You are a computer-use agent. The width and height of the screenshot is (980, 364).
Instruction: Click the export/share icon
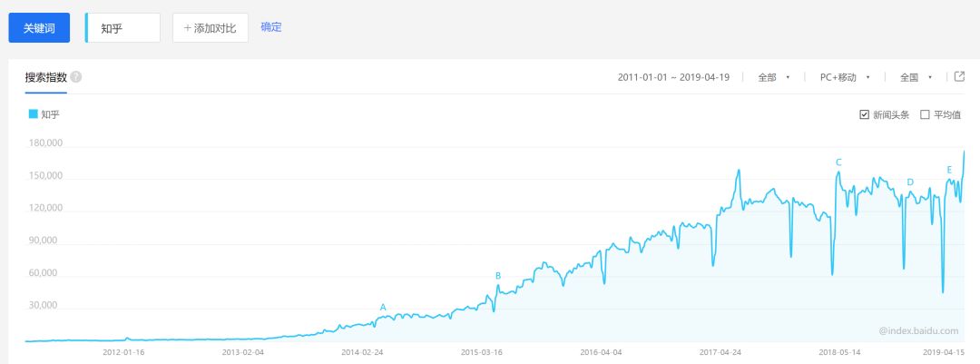pos(959,77)
